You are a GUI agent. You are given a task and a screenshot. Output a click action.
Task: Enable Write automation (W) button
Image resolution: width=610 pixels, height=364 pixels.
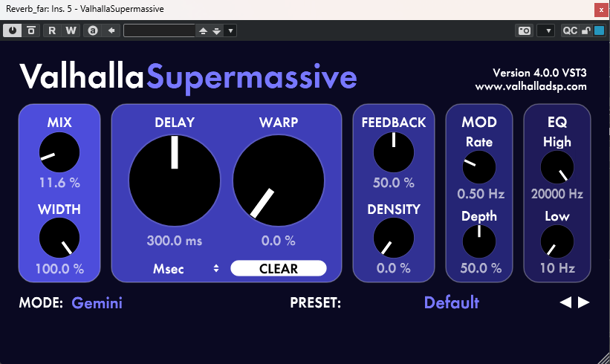[71, 30]
